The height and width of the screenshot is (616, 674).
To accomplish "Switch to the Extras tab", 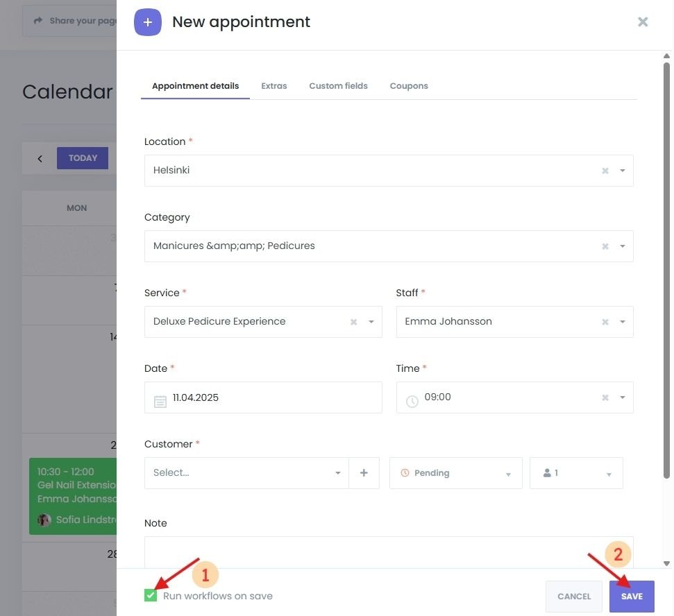I will 273,85.
